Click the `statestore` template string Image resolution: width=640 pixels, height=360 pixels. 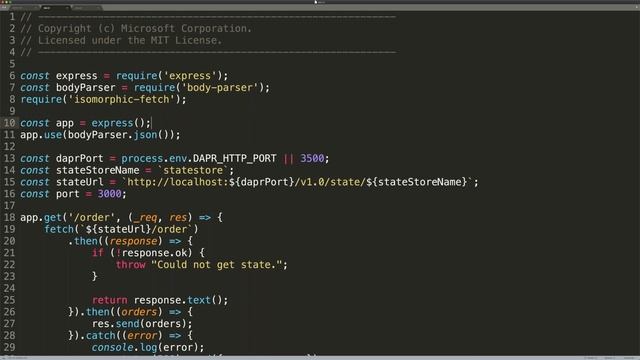[193, 171]
